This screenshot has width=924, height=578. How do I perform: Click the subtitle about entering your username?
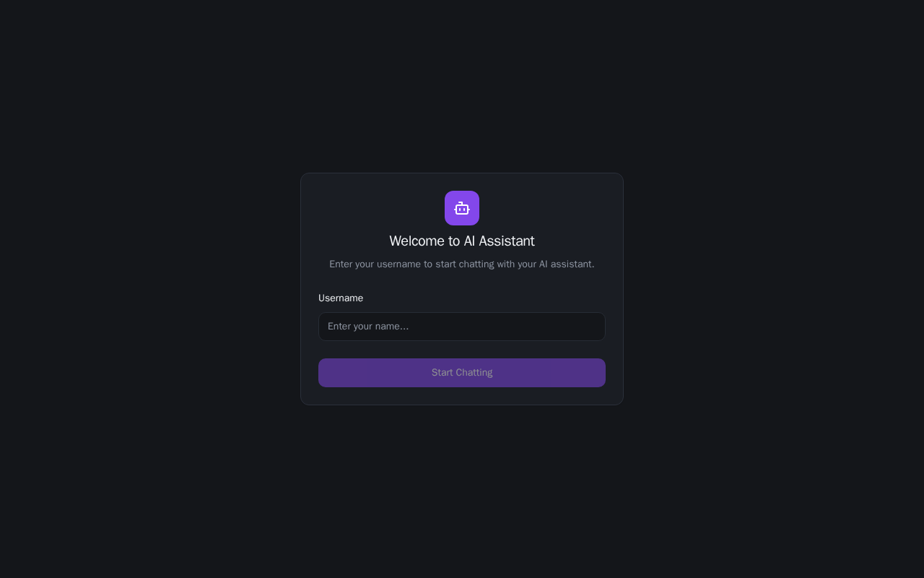[x=462, y=264]
